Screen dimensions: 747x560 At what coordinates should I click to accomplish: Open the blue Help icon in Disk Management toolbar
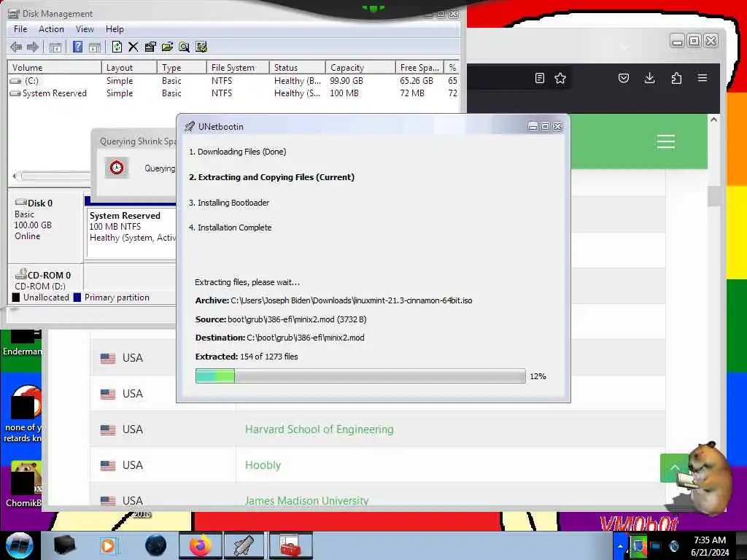77,47
